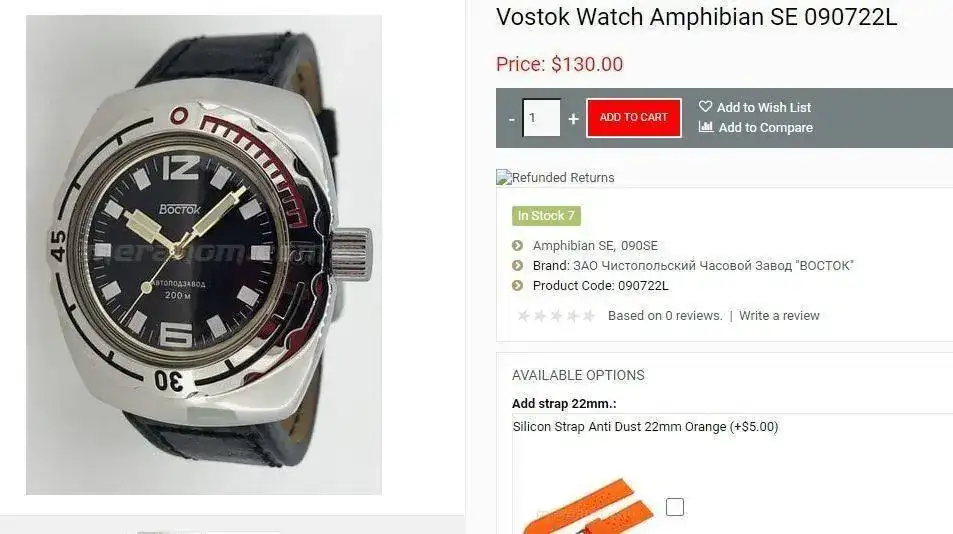
Task: Click the orange strap option image
Action: 588,507
